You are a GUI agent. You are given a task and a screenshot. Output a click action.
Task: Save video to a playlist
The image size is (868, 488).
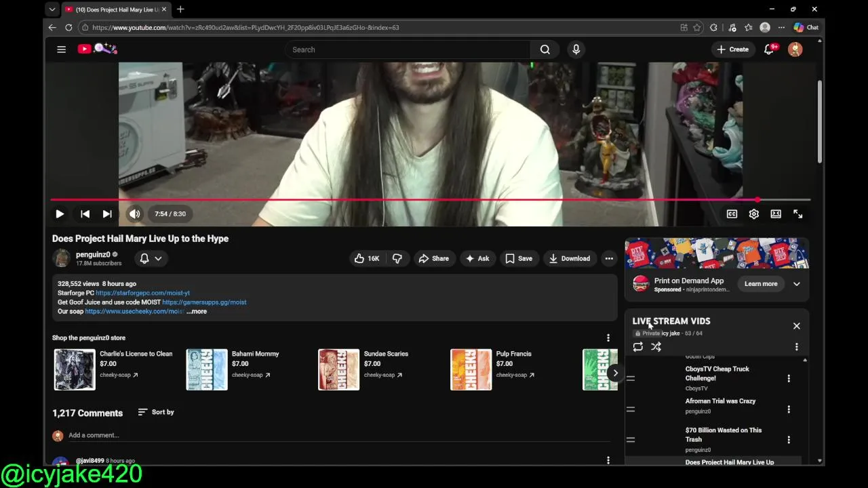click(x=519, y=258)
